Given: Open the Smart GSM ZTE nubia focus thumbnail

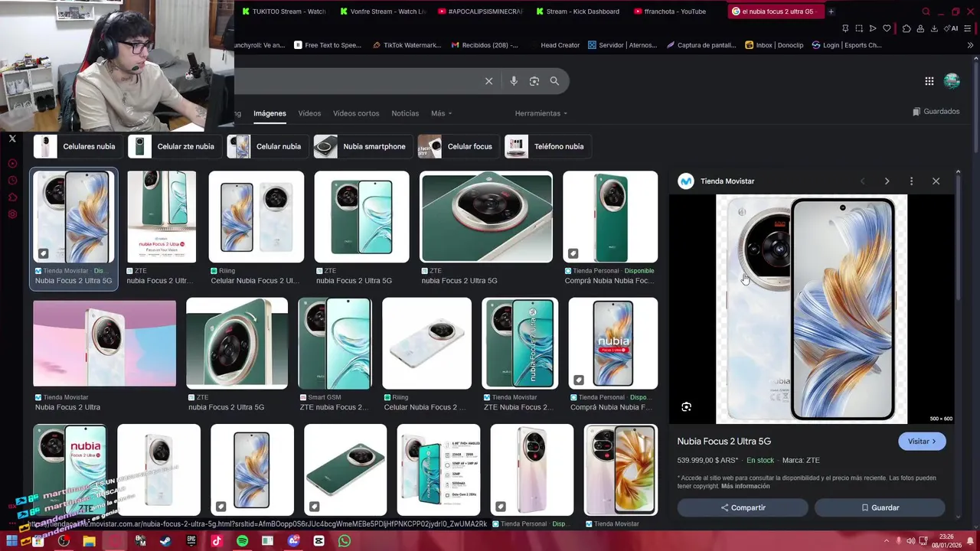Looking at the screenshot, I should (x=335, y=343).
